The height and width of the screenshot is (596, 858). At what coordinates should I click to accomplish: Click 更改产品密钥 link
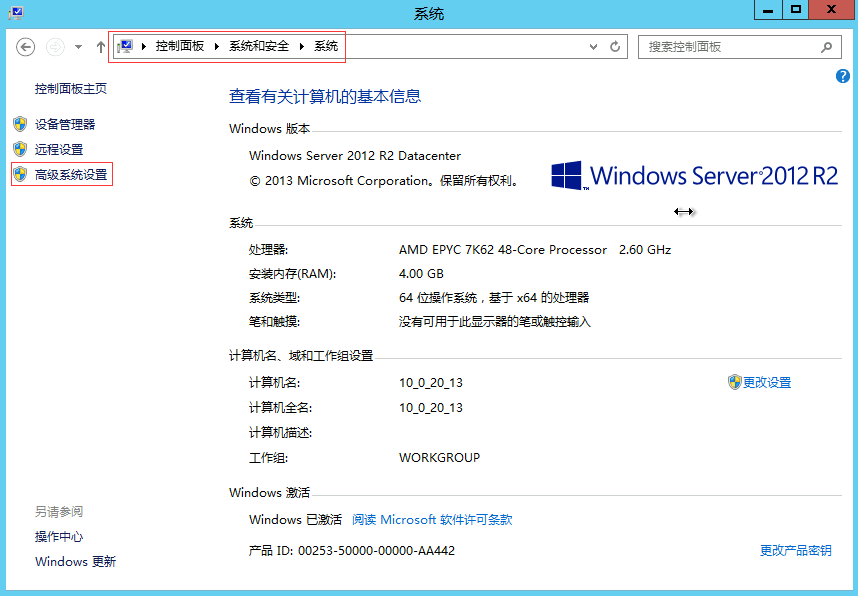tap(795, 551)
